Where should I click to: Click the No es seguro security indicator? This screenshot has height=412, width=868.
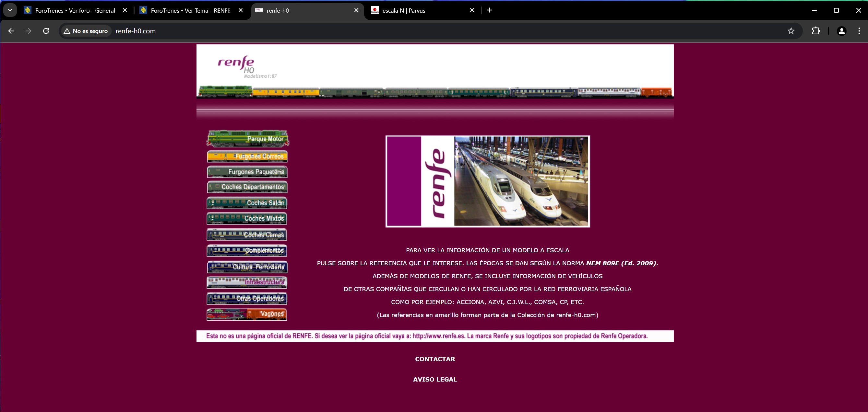[86, 31]
